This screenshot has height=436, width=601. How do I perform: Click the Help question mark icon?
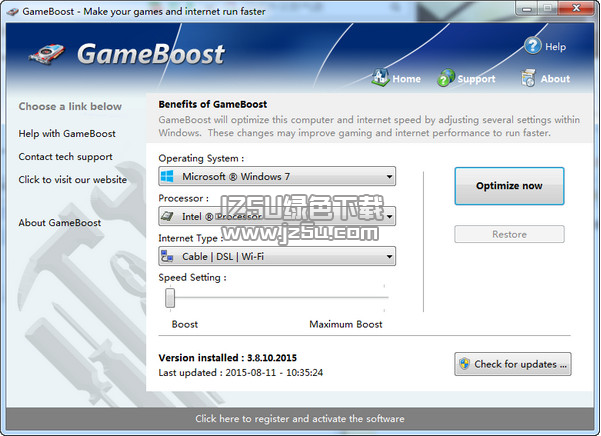(532, 46)
